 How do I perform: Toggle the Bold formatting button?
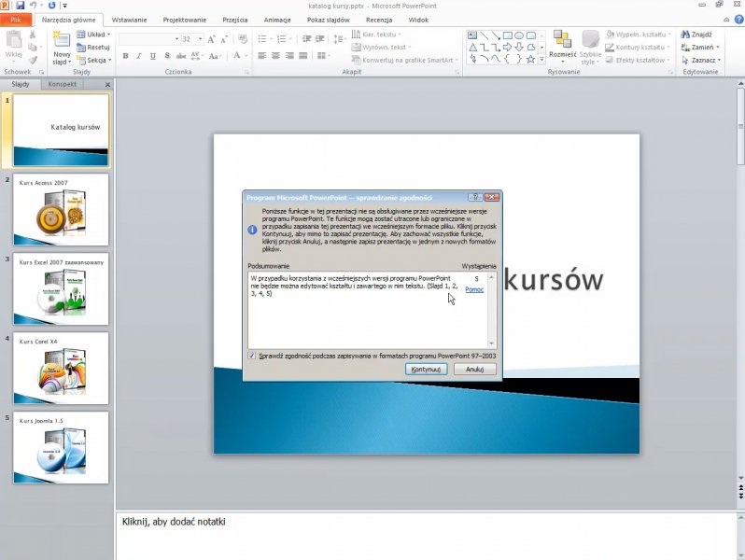[x=124, y=56]
